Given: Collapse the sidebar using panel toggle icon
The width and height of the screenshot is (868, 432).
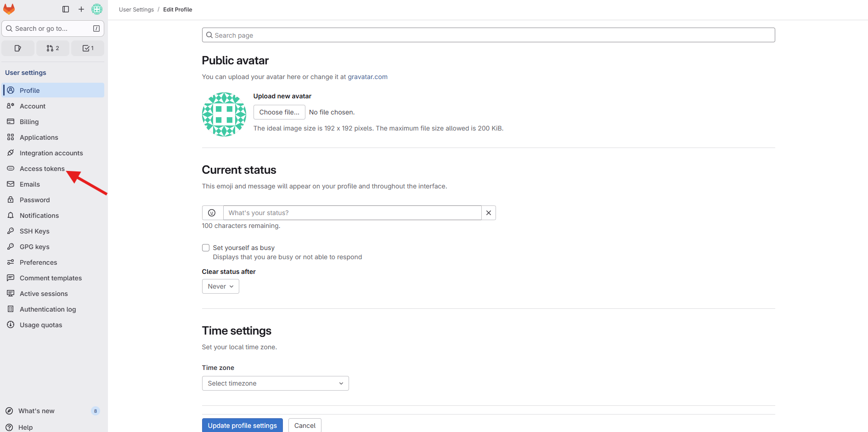Looking at the screenshot, I should click(65, 9).
